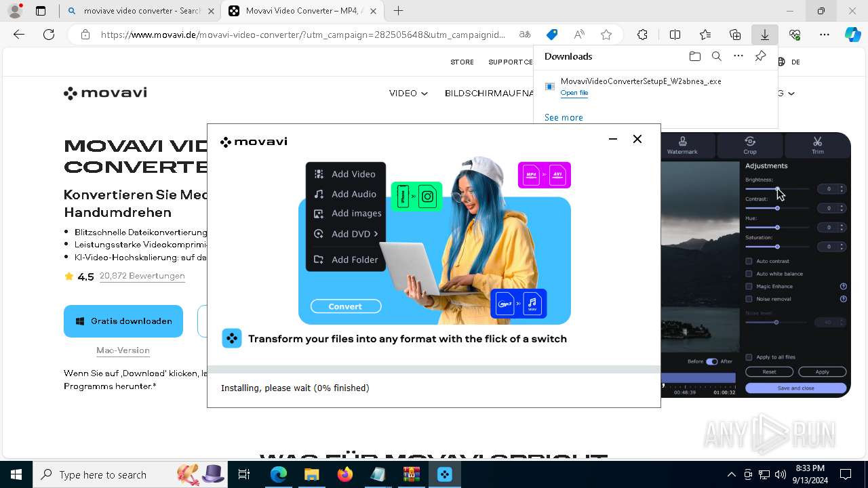The height and width of the screenshot is (488, 868).
Task: Search downloads in Downloads panel
Action: pyautogui.click(x=716, y=56)
